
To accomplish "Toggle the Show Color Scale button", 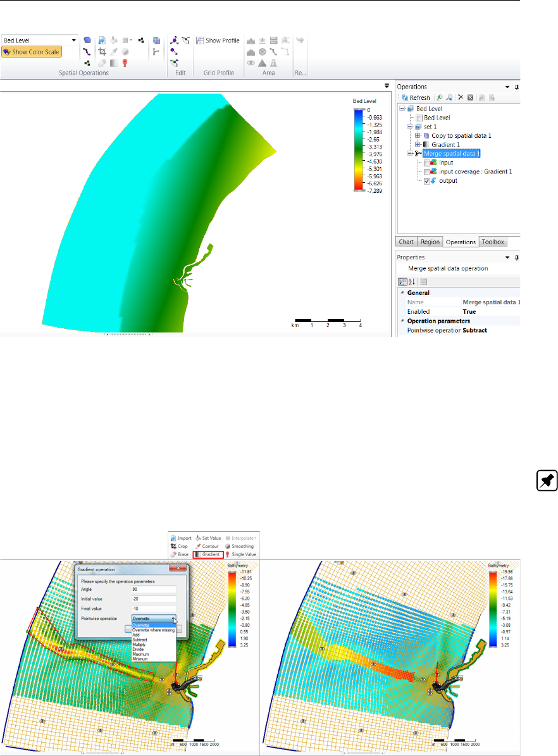I will click(x=32, y=52).
